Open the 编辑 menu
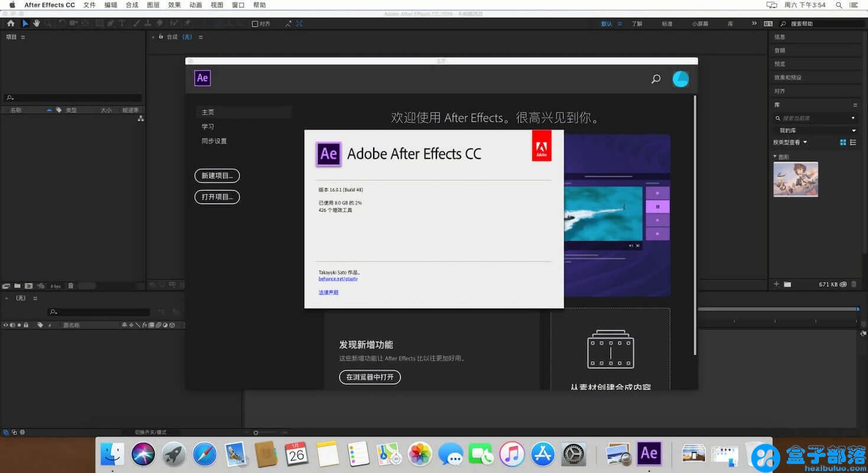This screenshot has width=868, height=473. (111, 5)
